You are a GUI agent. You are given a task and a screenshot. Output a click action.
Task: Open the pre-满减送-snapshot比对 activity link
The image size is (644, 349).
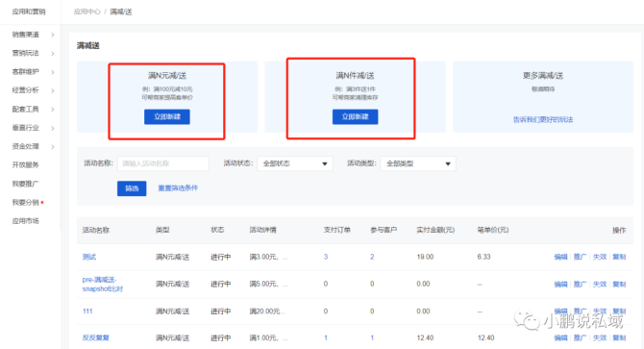tap(103, 285)
